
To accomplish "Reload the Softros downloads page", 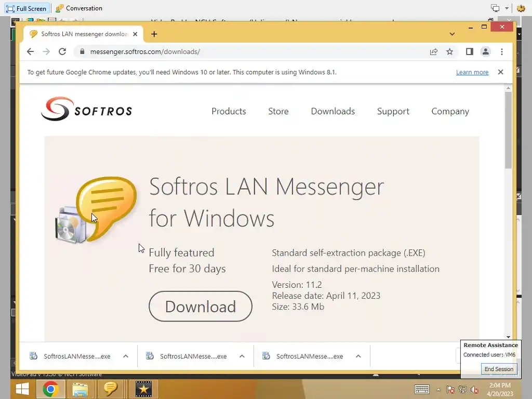I will click(62, 51).
